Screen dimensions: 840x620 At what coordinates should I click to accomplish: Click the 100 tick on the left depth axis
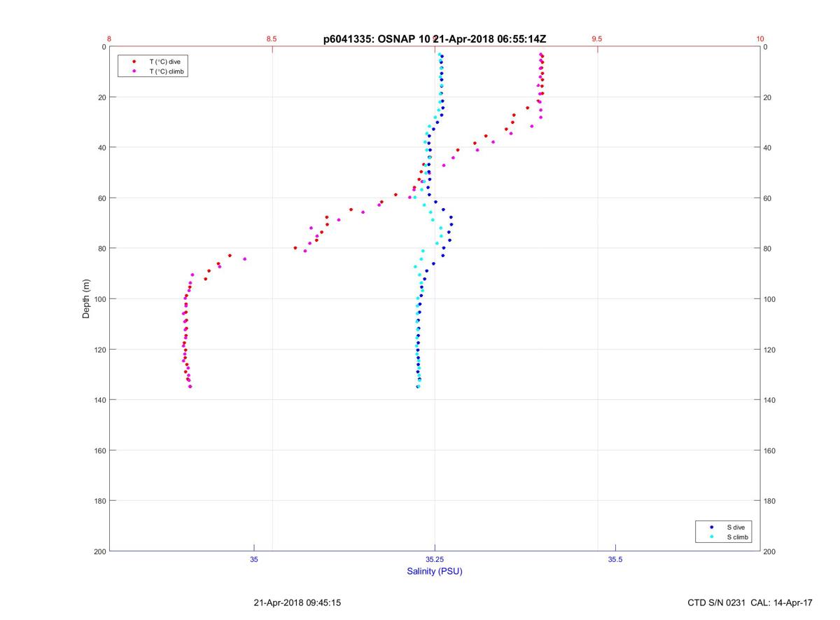pos(99,299)
